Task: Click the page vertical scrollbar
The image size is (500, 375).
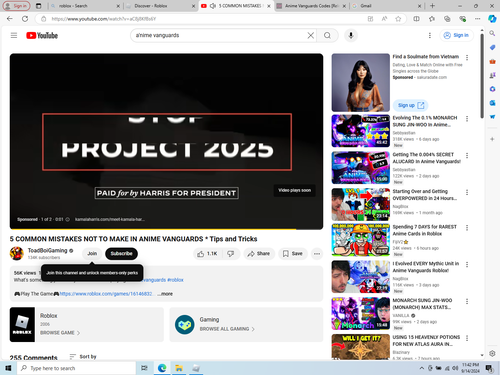Action: click(x=482, y=76)
